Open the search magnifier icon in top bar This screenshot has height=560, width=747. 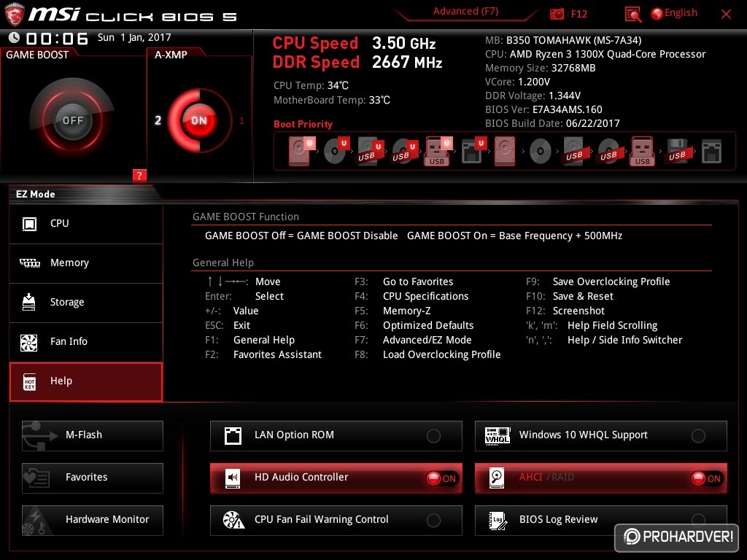(x=632, y=14)
